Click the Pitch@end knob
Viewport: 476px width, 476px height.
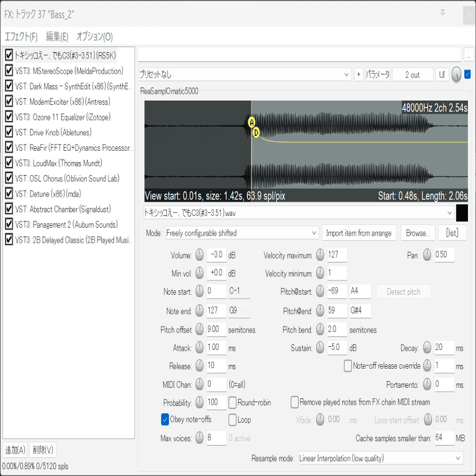pos(320,311)
